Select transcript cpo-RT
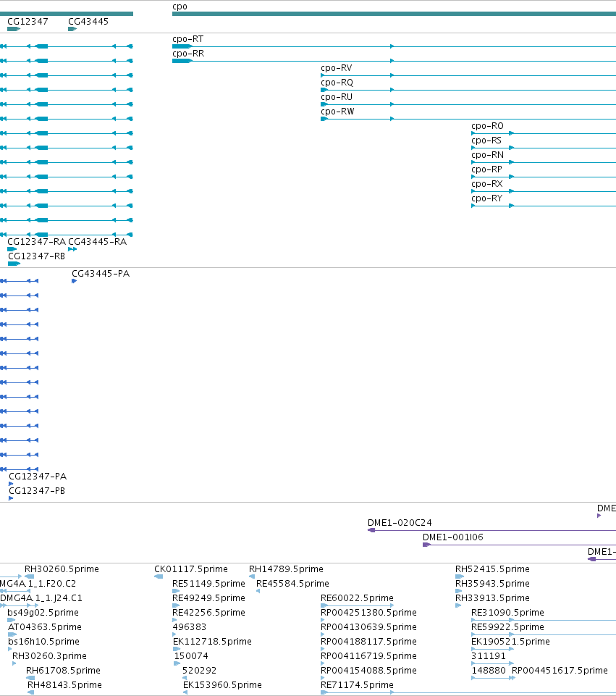616x696 pixels. [187, 39]
